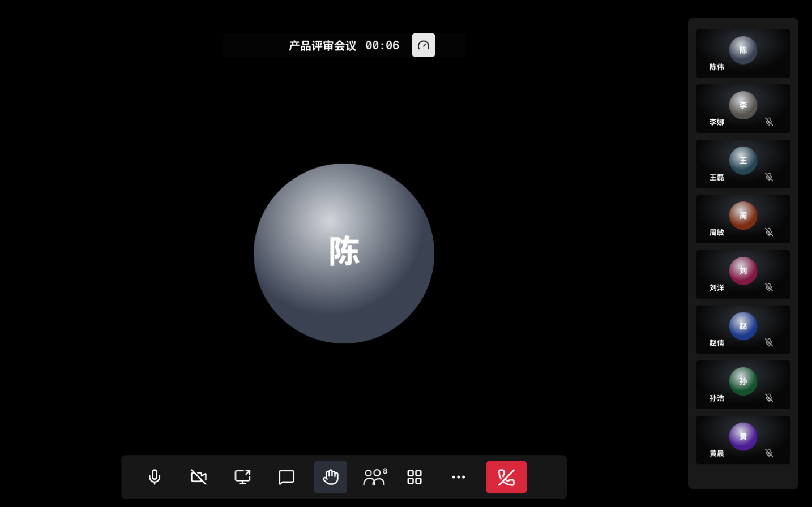Click muted mic icon for 刘洋
812x507 pixels.
coord(769,287)
